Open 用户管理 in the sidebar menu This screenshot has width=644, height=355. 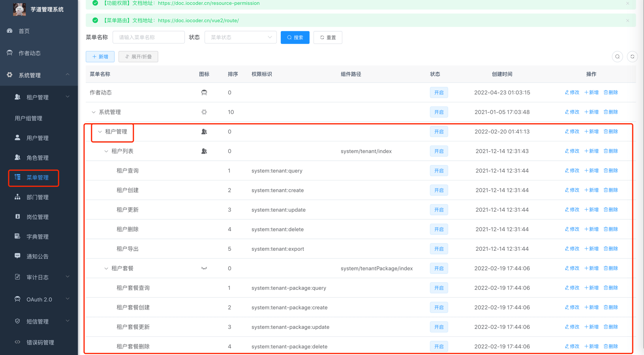click(x=38, y=138)
